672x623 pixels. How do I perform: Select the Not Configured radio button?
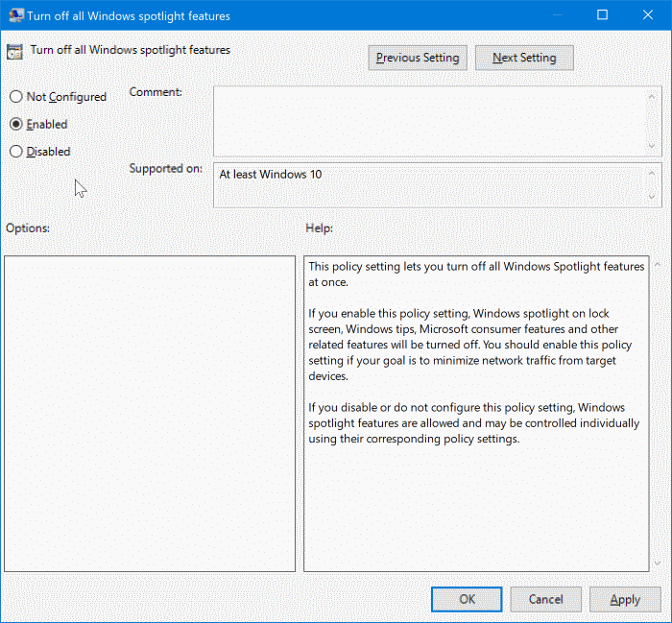(x=16, y=97)
